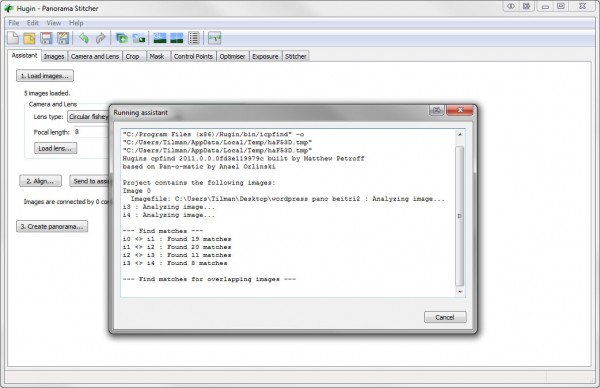Click the last toolbar panorama icon
Screen dimensions: 600x388
pos(215,38)
